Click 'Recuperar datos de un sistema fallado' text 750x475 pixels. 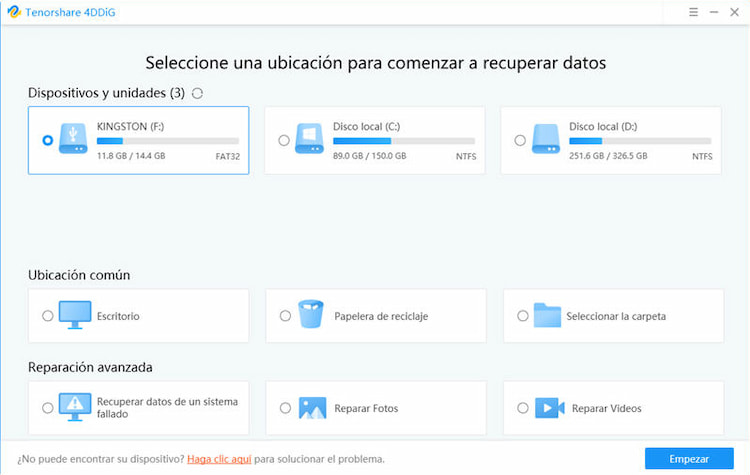tap(167, 408)
